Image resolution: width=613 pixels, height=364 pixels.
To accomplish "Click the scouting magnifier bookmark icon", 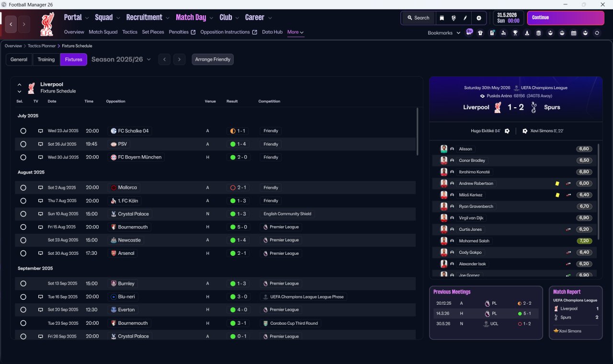I will pyautogui.click(x=503, y=33).
